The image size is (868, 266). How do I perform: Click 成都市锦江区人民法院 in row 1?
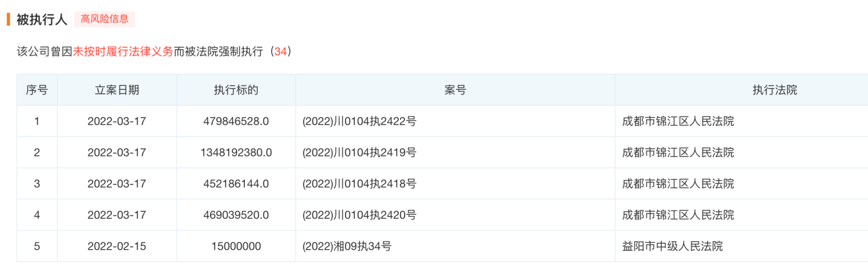pos(678,122)
